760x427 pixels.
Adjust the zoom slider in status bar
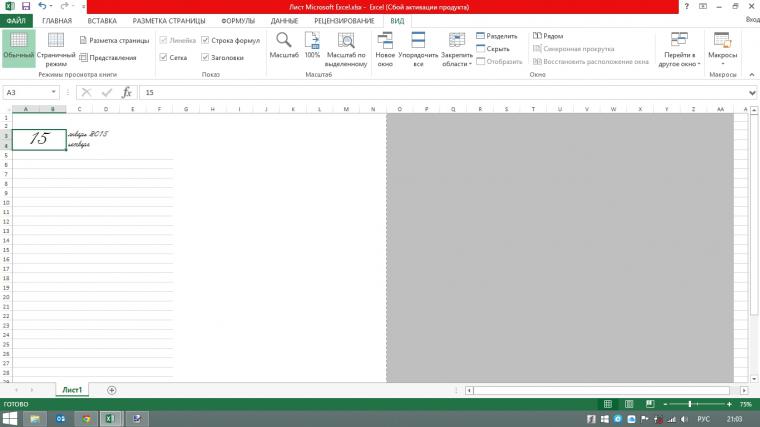coord(690,403)
